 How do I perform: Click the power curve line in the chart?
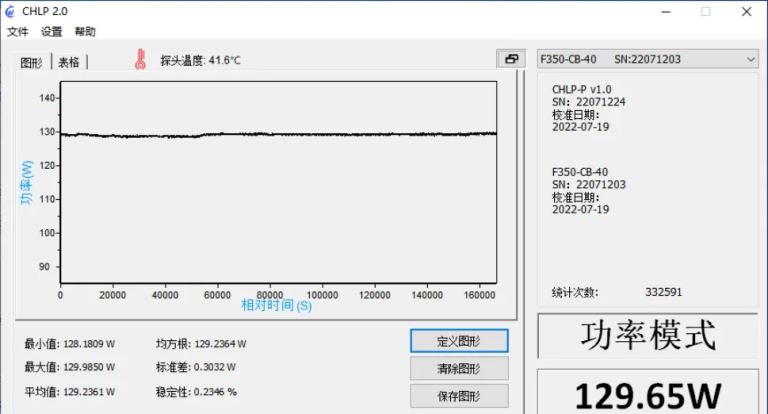point(280,134)
